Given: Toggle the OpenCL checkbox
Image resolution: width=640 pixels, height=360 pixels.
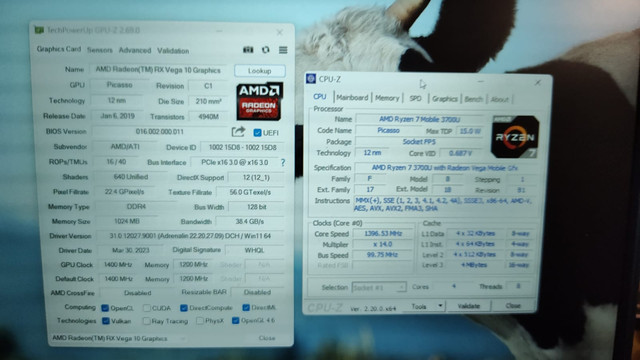Looking at the screenshot, I should pyautogui.click(x=105, y=308).
